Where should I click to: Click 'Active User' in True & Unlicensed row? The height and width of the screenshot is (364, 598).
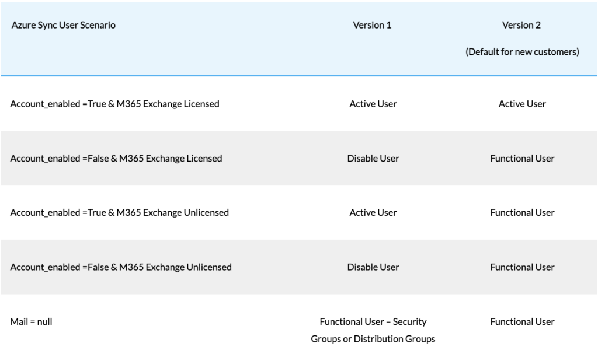373,213
